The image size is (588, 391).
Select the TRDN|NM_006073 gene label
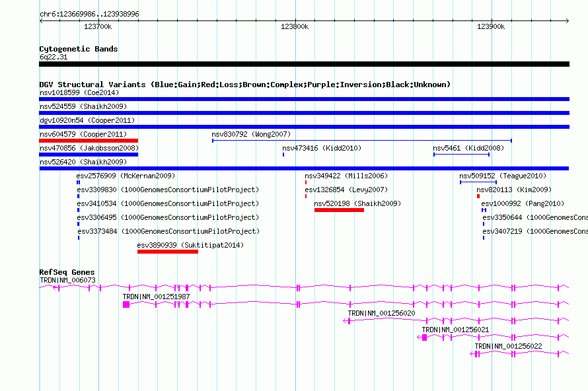click(67, 281)
